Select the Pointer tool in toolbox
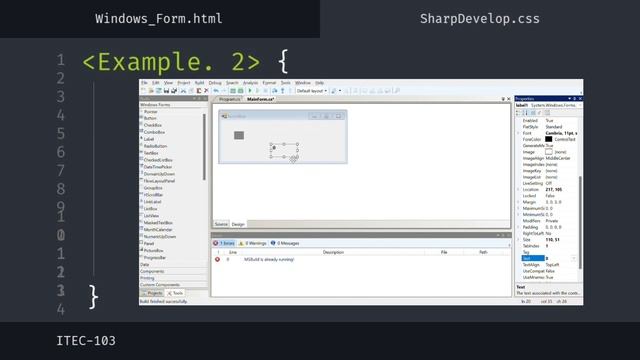The width and height of the screenshot is (640, 360). [x=150, y=111]
